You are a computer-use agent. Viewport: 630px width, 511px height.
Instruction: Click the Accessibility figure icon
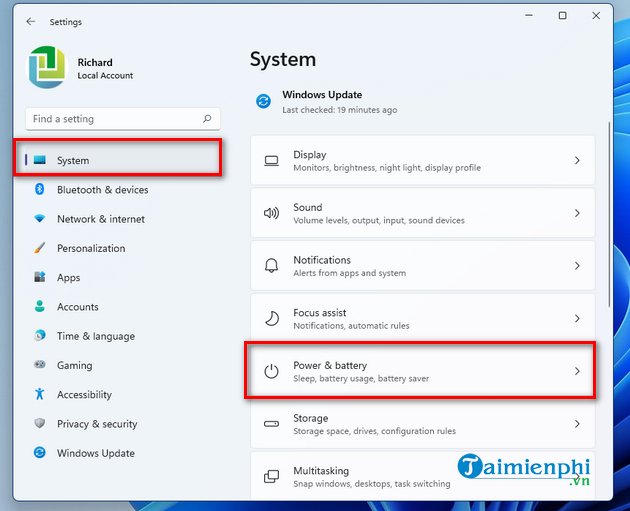pyautogui.click(x=40, y=394)
